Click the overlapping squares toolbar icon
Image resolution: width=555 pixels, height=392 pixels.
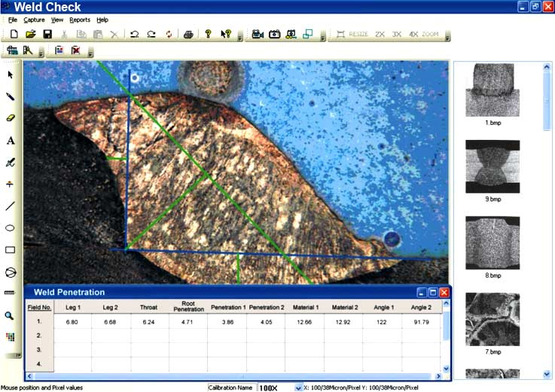click(x=307, y=34)
